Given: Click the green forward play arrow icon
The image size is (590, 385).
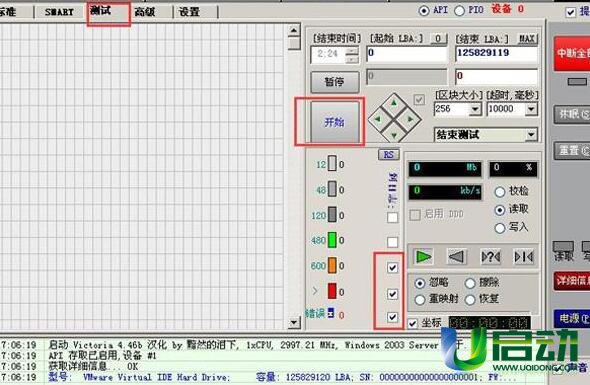Looking at the screenshot, I should pos(423,257).
